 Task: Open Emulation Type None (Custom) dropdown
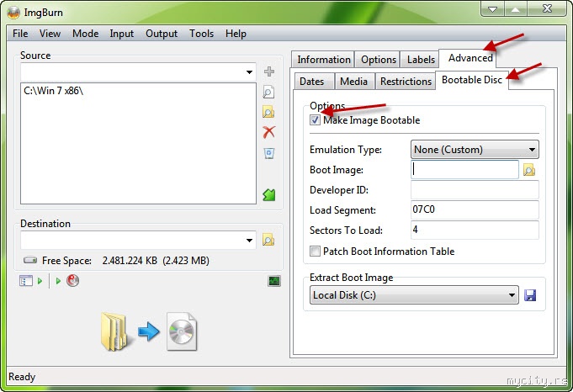point(475,150)
